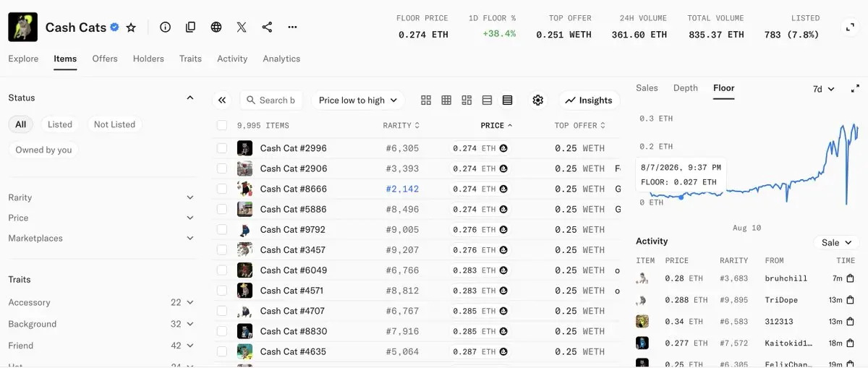868x368 pixels.
Task: Filter status by Listed
Action: coord(60,124)
